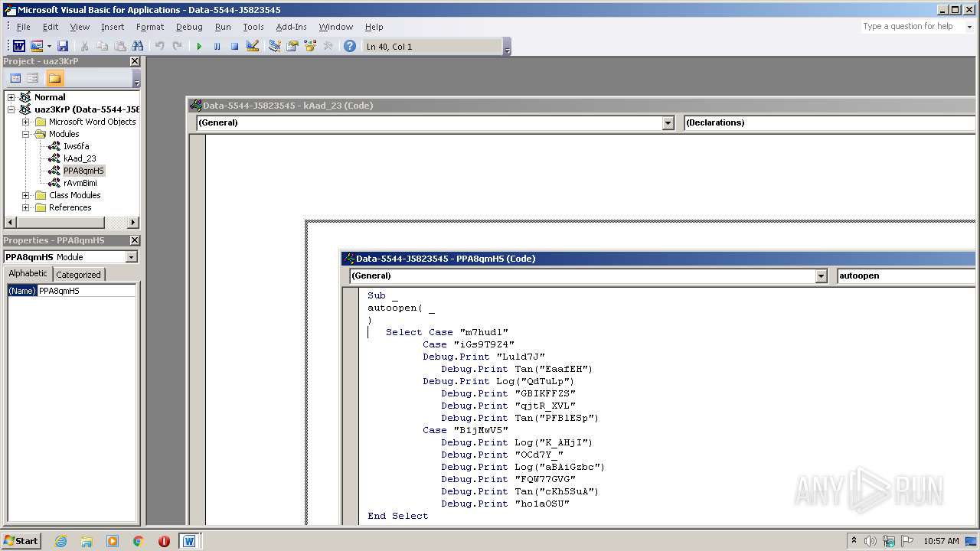Expand the Normal project node
Image resolution: width=980 pixels, height=551 pixels.
tap(11, 97)
